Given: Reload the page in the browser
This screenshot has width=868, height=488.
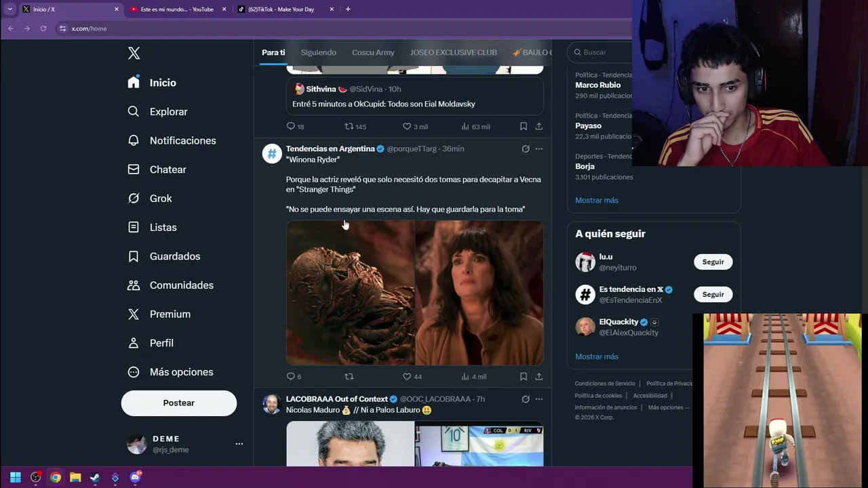Looking at the screenshot, I should (43, 28).
